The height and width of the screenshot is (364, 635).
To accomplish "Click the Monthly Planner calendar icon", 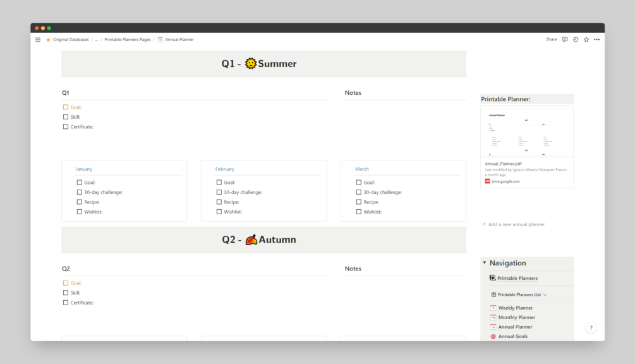I will point(493,317).
